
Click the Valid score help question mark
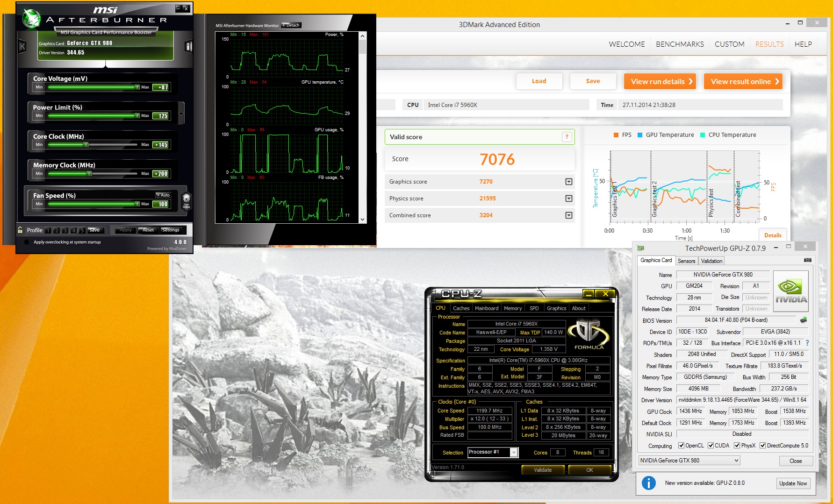[x=567, y=137]
